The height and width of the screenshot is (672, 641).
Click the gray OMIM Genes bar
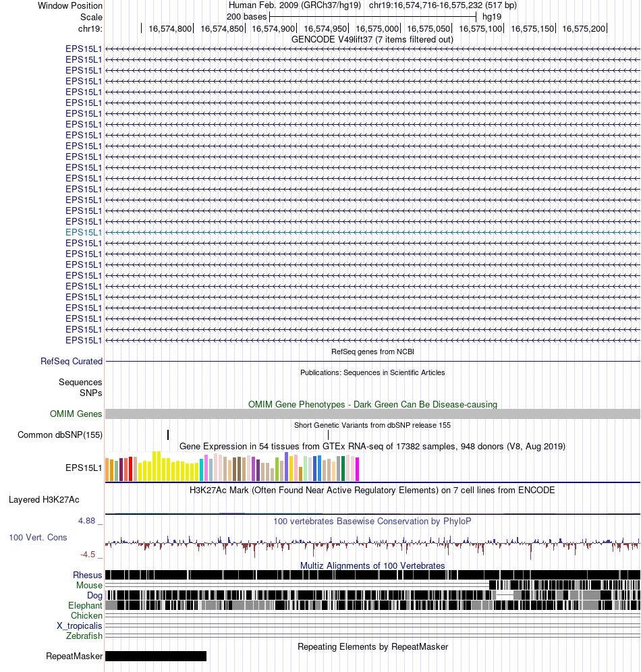click(x=372, y=414)
